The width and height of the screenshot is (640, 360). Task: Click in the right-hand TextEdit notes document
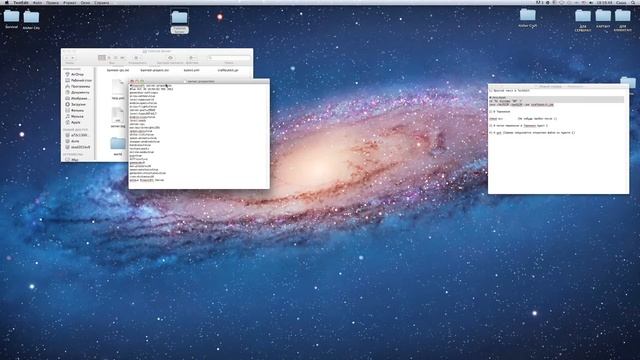click(558, 141)
